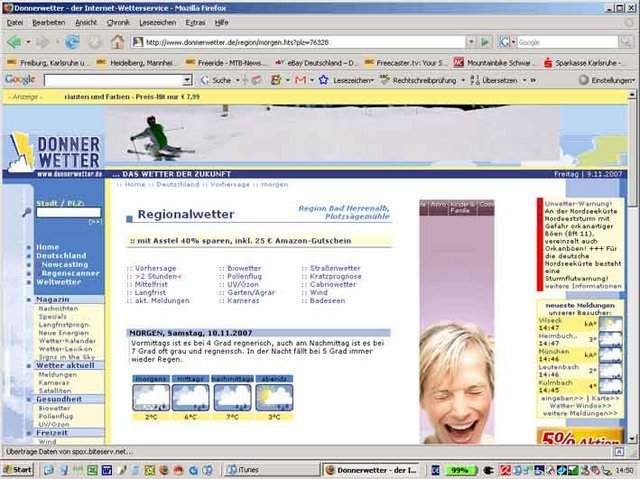Open the search engine selector dropdown
The width and height of the screenshot is (640, 479).
coord(513,42)
